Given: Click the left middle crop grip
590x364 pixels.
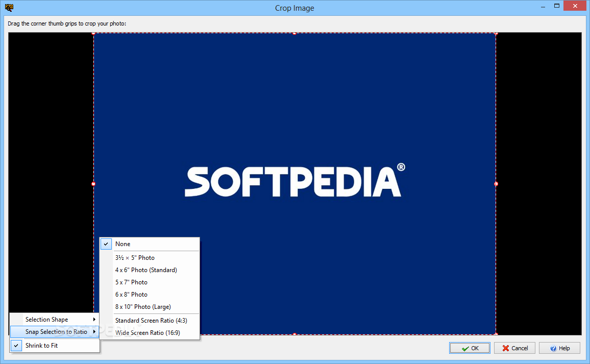Looking at the screenshot, I should [x=93, y=184].
